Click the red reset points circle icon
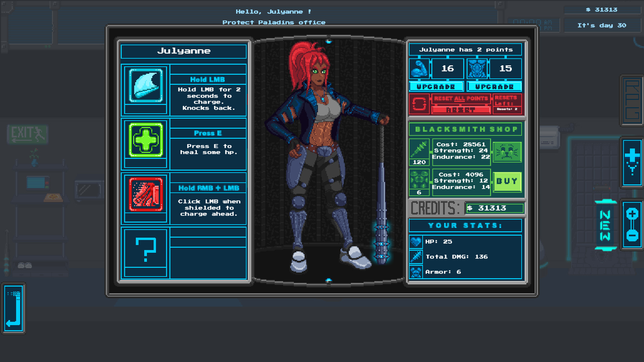 [x=420, y=104]
